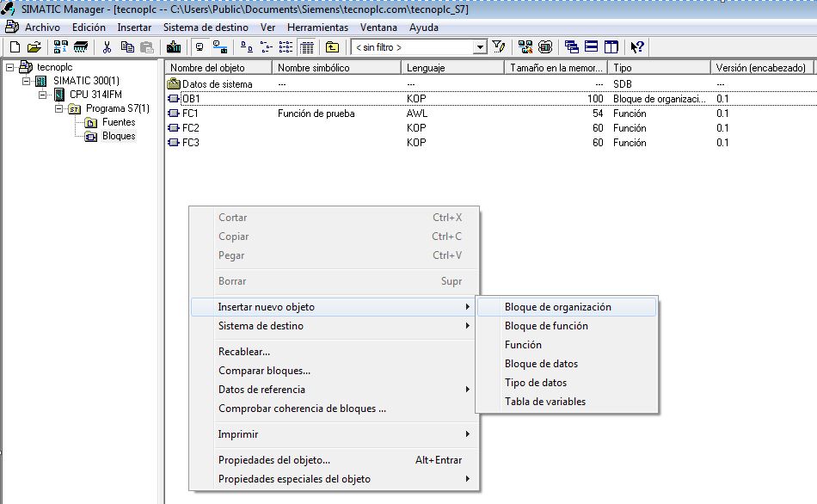Expand the Insertar nuevo objeto submenu
This screenshot has width=817, height=504.
[x=267, y=306]
